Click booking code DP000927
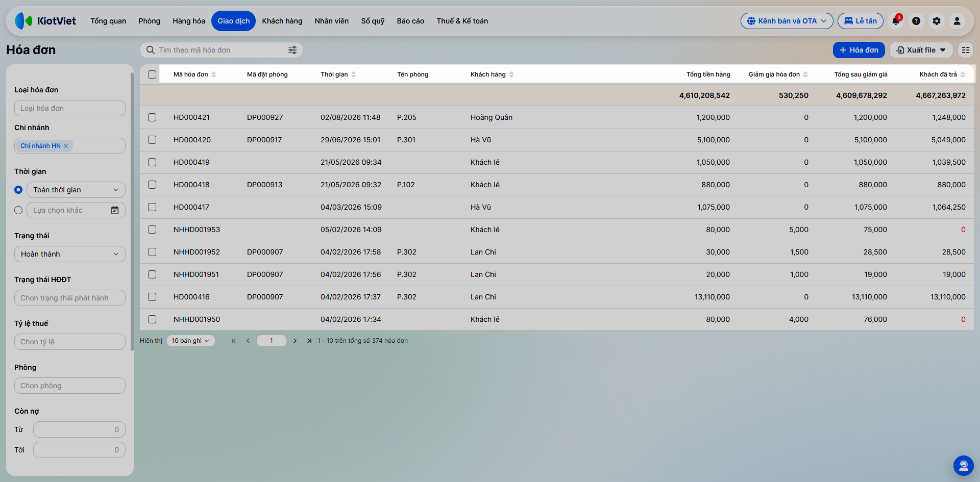The height and width of the screenshot is (482, 980). click(x=265, y=117)
